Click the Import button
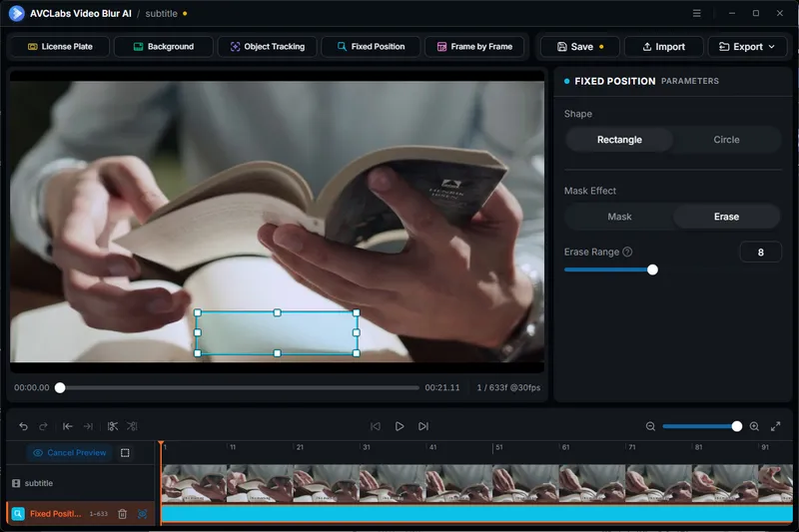 663,46
